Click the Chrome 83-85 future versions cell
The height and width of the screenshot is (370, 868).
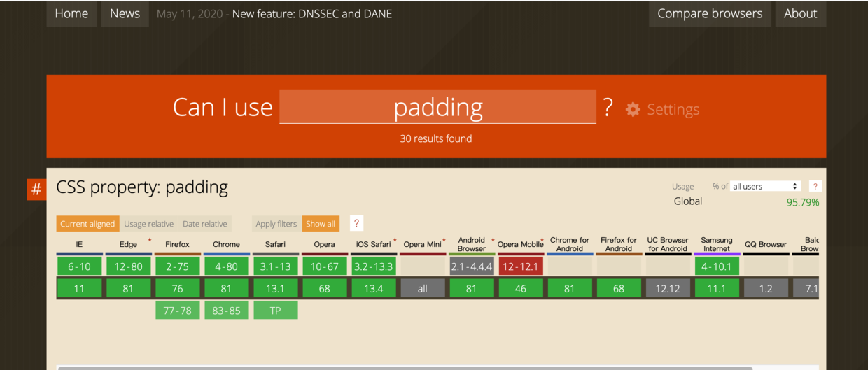(x=226, y=310)
